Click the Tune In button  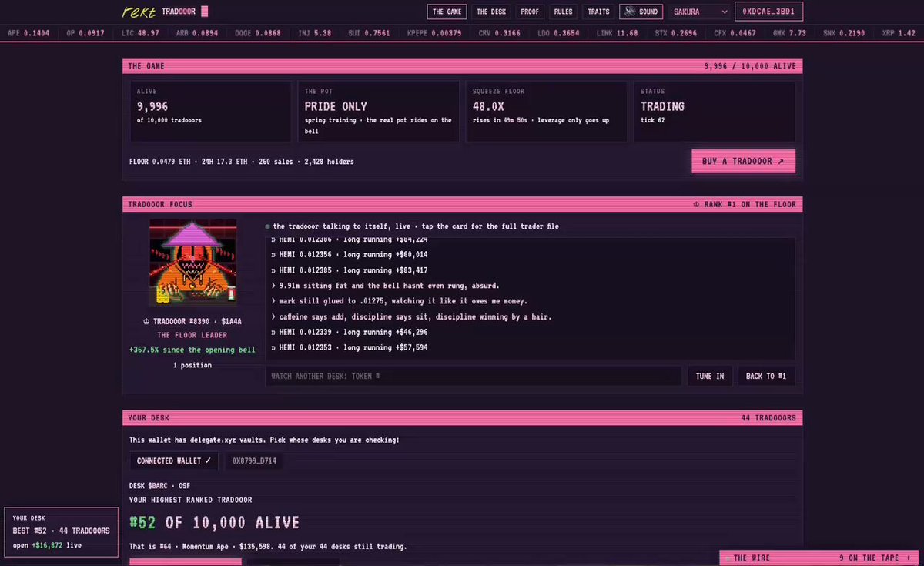[709, 376]
